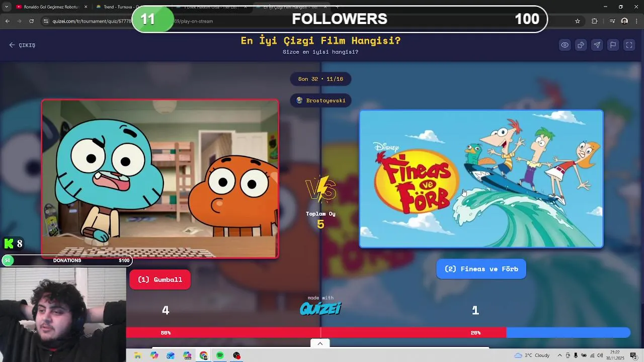Click the Brostoyevski streamer badge
Viewport: 644px width, 362px height.
[320, 101]
